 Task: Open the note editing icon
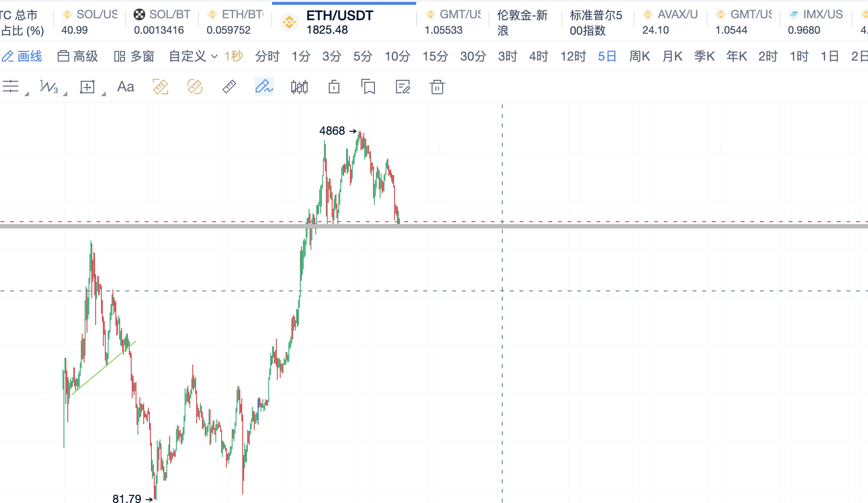click(403, 87)
